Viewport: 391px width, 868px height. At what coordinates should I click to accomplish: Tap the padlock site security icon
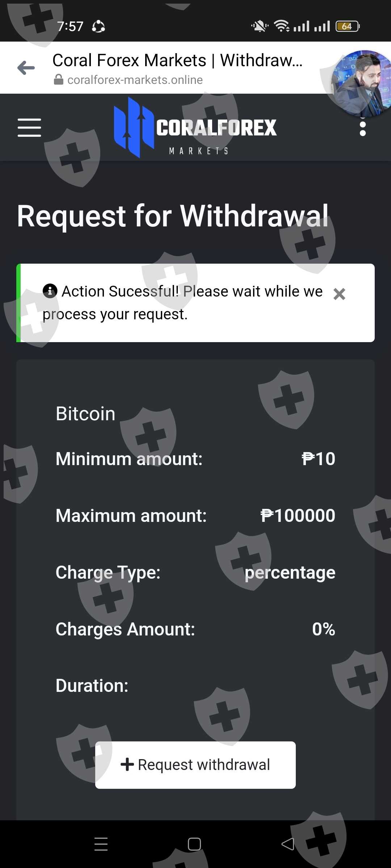pyautogui.click(x=58, y=80)
